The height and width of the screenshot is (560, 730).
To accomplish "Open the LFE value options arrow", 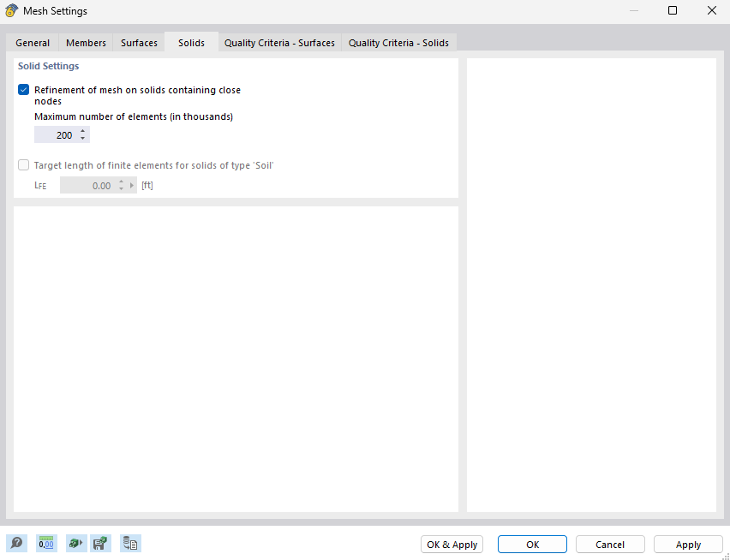I will coord(133,184).
